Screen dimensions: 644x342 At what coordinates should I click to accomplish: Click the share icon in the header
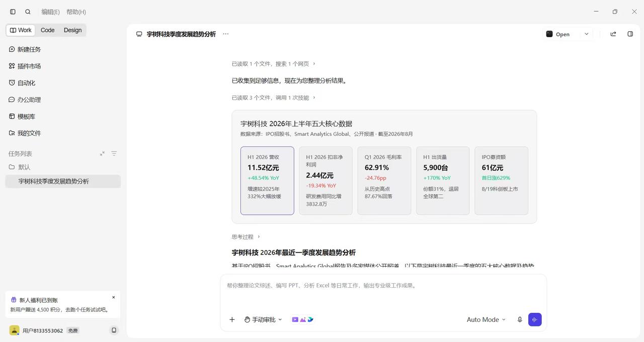point(613,34)
